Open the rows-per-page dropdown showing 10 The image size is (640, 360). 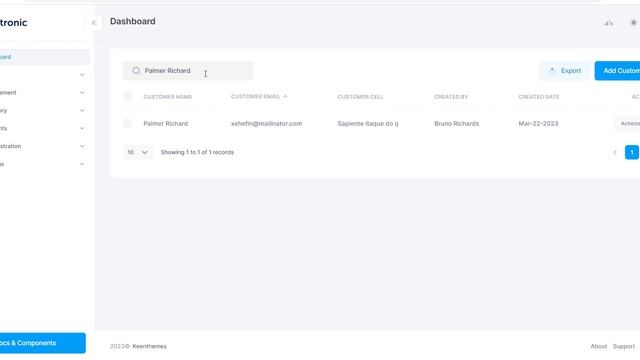[138, 152]
